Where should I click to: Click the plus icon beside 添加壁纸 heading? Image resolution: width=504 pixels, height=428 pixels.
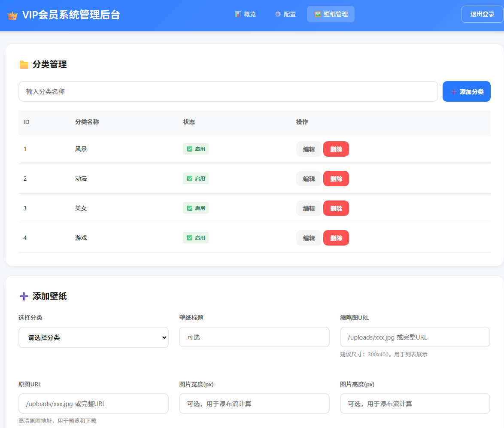(x=24, y=296)
